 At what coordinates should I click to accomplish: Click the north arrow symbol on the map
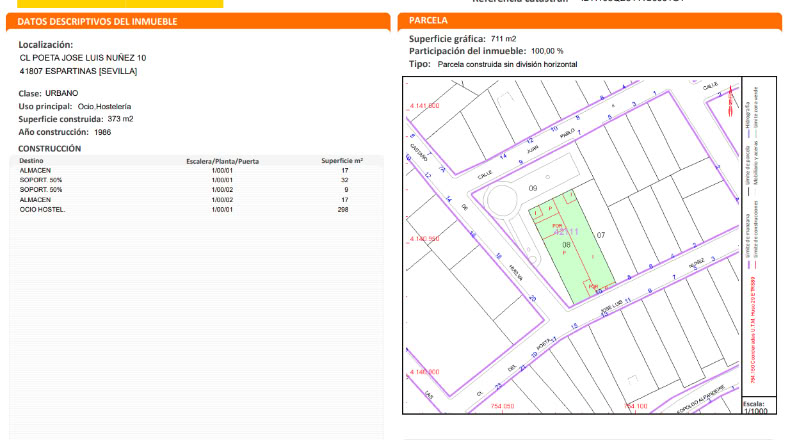click(731, 100)
